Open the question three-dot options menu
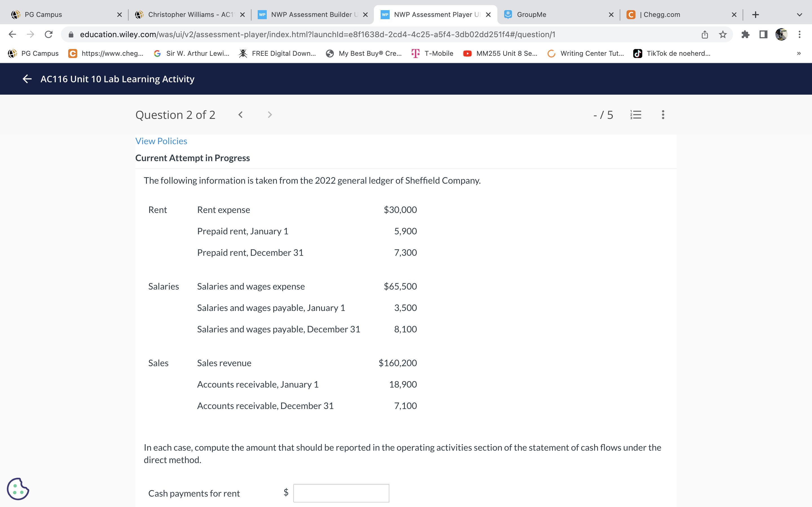The height and width of the screenshot is (507, 812). tap(663, 115)
